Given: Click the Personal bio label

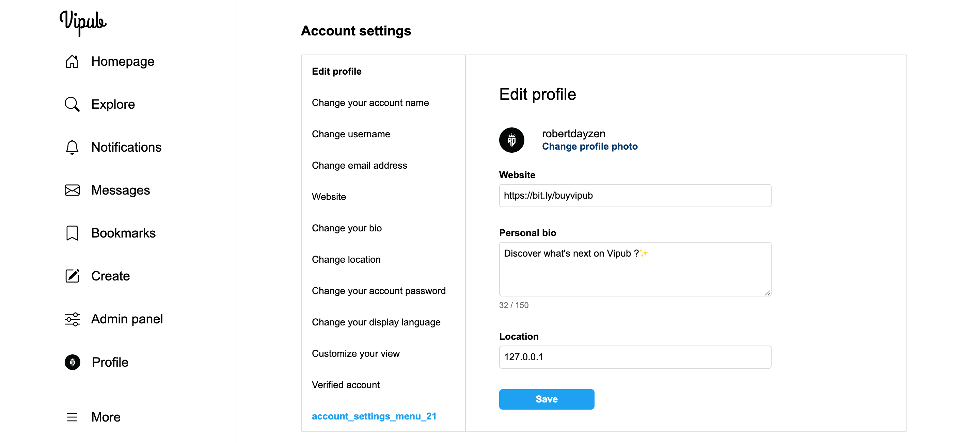Looking at the screenshot, I should point(527,232).
